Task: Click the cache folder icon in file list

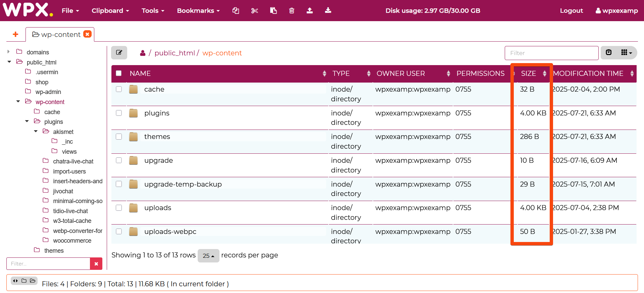Action: point(134,89)
